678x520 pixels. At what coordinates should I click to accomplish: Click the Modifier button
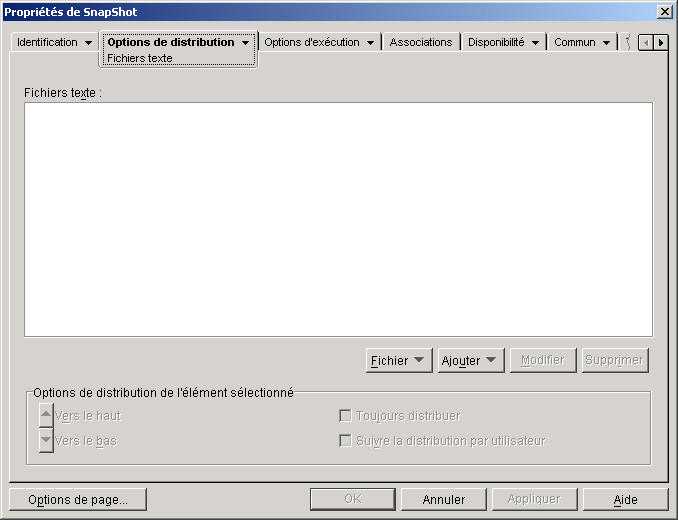click(x=543, y=360)
